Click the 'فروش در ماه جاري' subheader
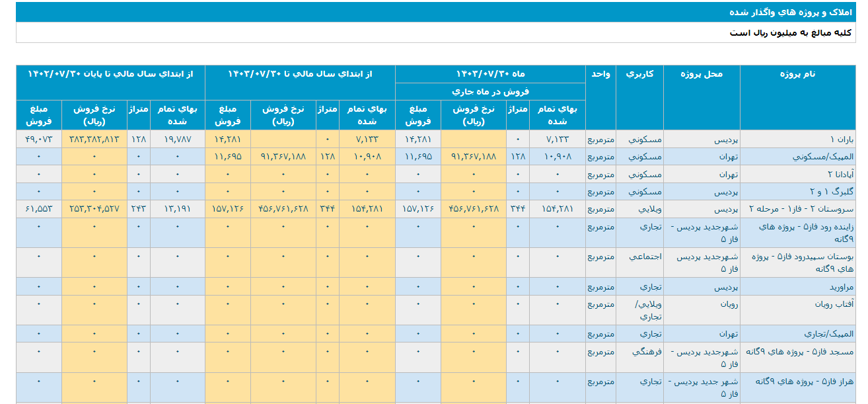The height and width of the screenshot is (404, 868). pyautogui.click(x=490, y=92)
